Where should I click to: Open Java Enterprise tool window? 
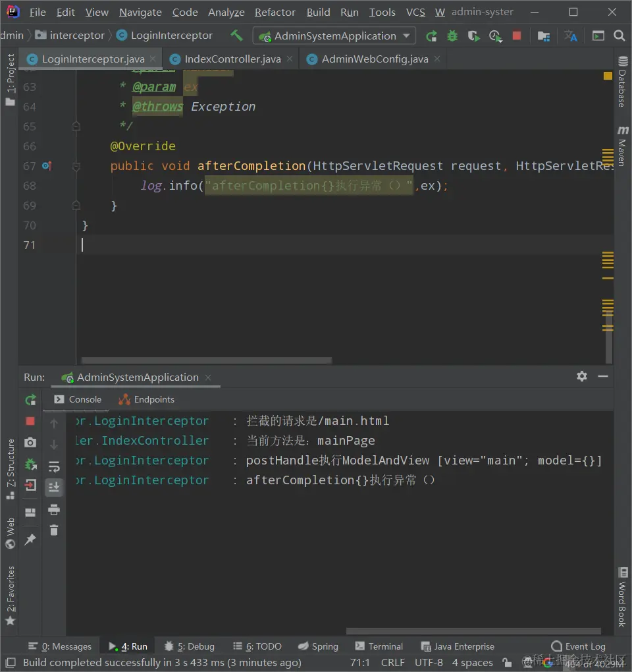click(458, 646)
